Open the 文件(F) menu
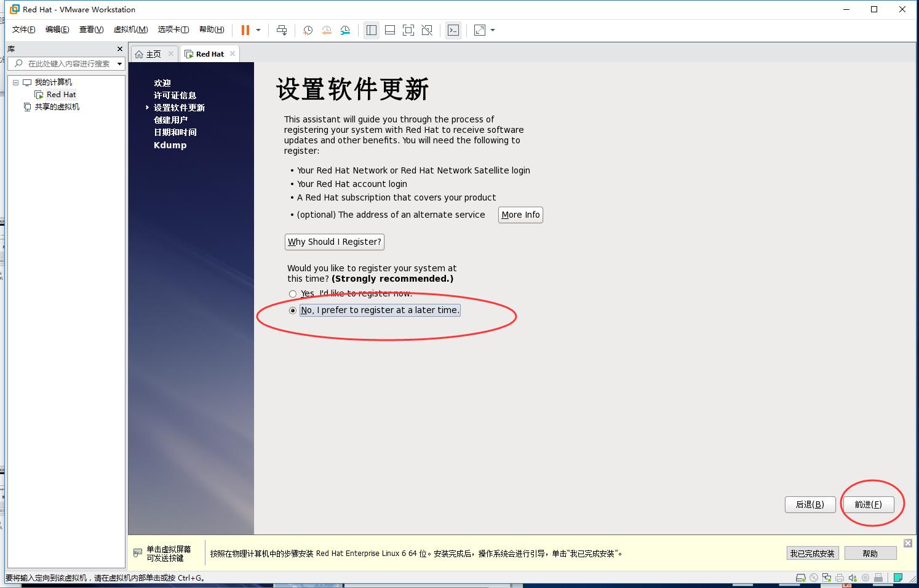This screenshot has width=919, height=588. click(x=24, y=30)
